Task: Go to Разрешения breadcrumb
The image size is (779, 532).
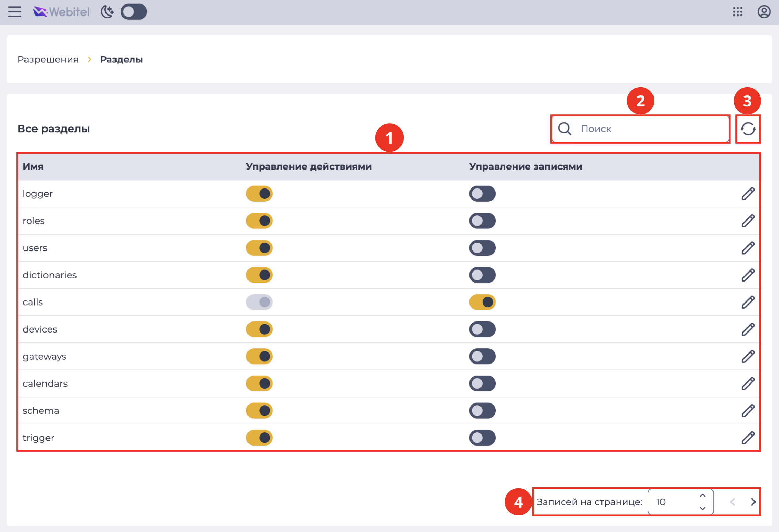Action: pyautogui.click(x=48, y=59)
